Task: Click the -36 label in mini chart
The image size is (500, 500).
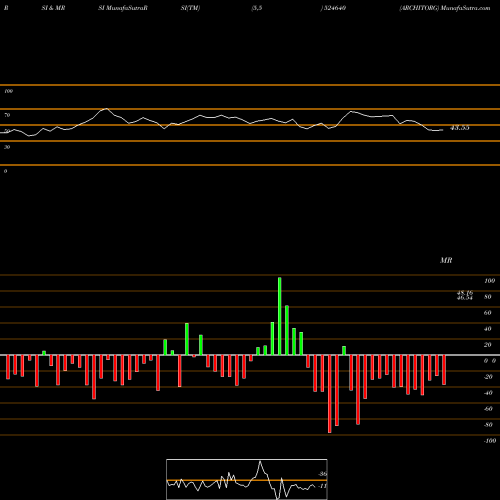Action: (322, 474)
